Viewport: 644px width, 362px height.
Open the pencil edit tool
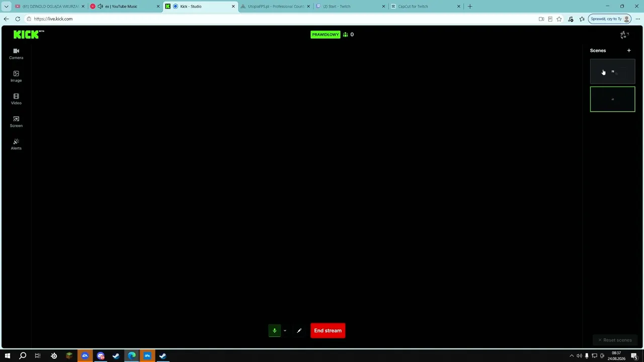pos(299,330)
